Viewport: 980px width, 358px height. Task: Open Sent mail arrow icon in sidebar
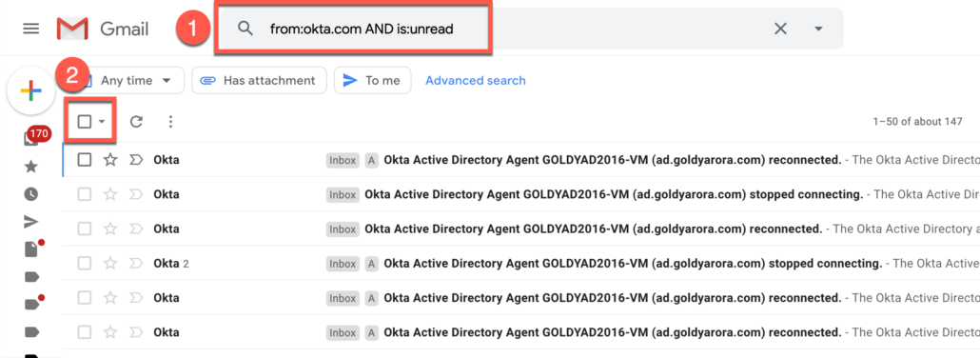[30, 222]
